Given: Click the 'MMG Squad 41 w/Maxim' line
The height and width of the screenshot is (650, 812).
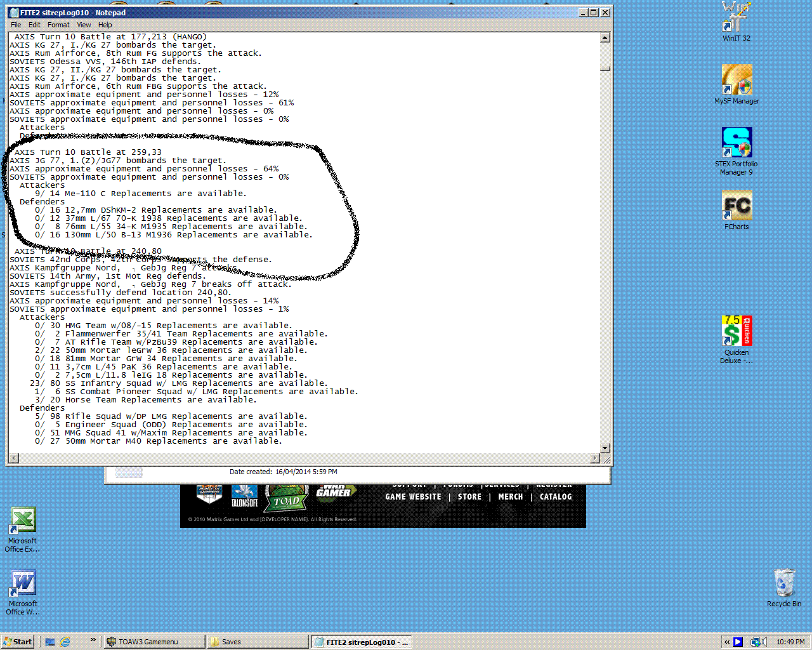Looking at the screenshot, I should coord(171,433).
